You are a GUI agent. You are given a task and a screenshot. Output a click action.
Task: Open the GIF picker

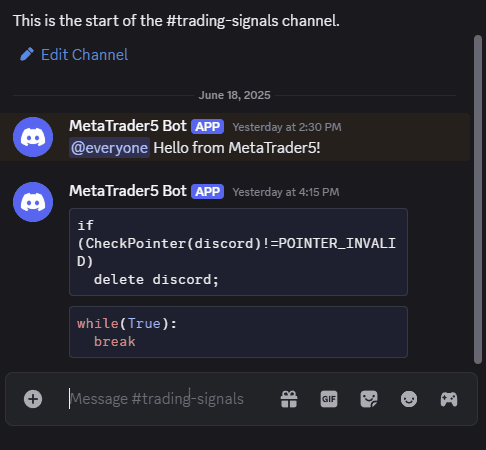pos(329,399)
